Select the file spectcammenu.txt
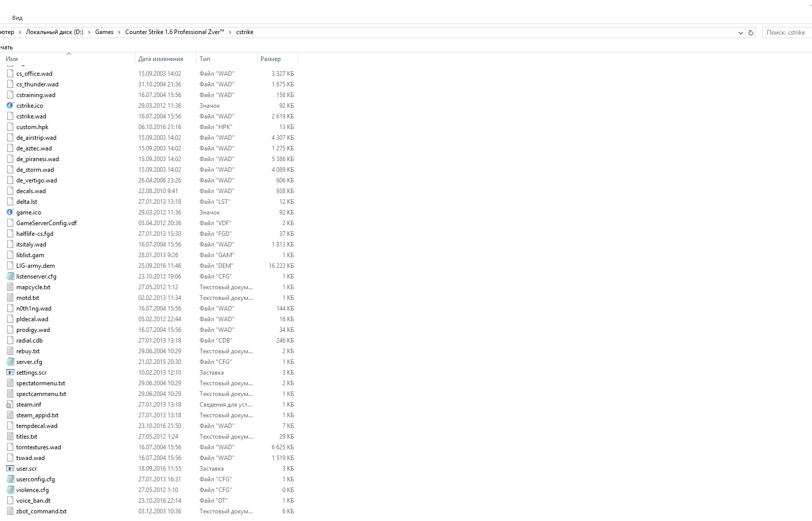This screenshot has width=812, height=521. (x=41, y=394)
